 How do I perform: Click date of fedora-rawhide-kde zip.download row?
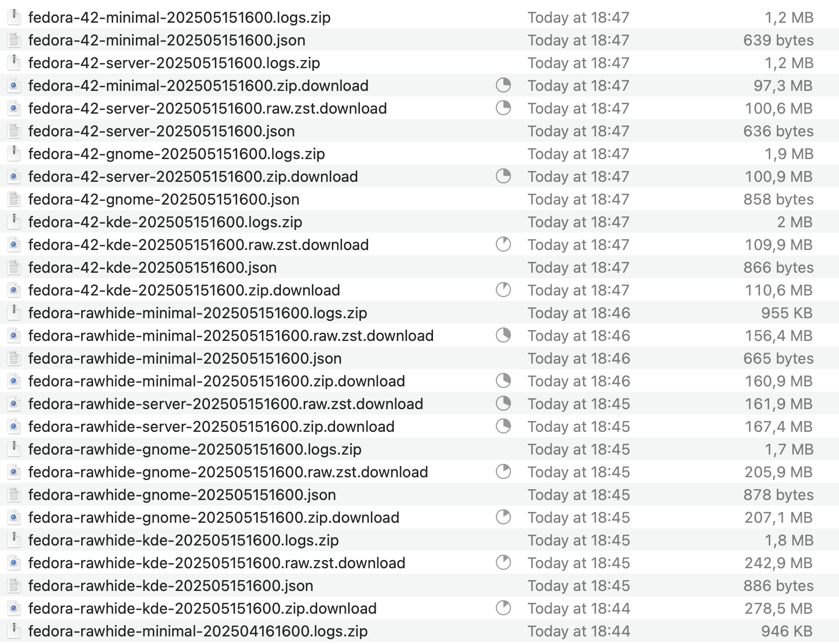[579, 608]
